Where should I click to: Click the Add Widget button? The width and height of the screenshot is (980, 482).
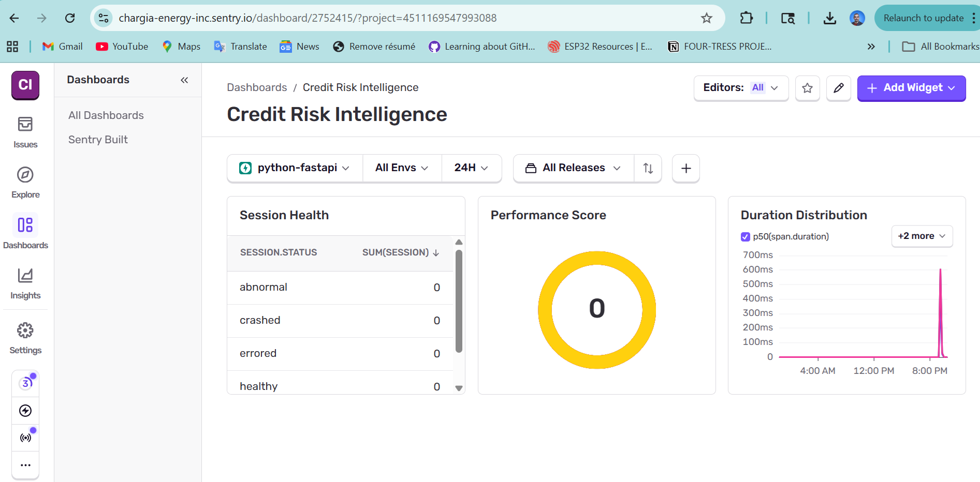tap(911, 88)
